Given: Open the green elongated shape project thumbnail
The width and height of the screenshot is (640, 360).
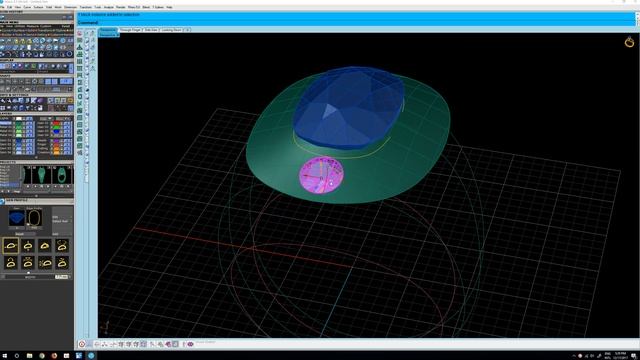Looking at the screenshot, I should point(42,175).
